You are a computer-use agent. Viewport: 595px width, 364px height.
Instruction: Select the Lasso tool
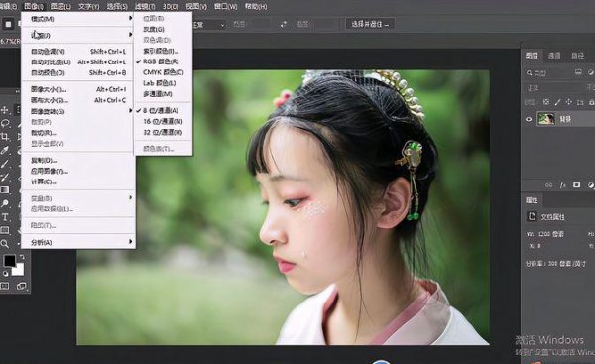pos(5,123)
